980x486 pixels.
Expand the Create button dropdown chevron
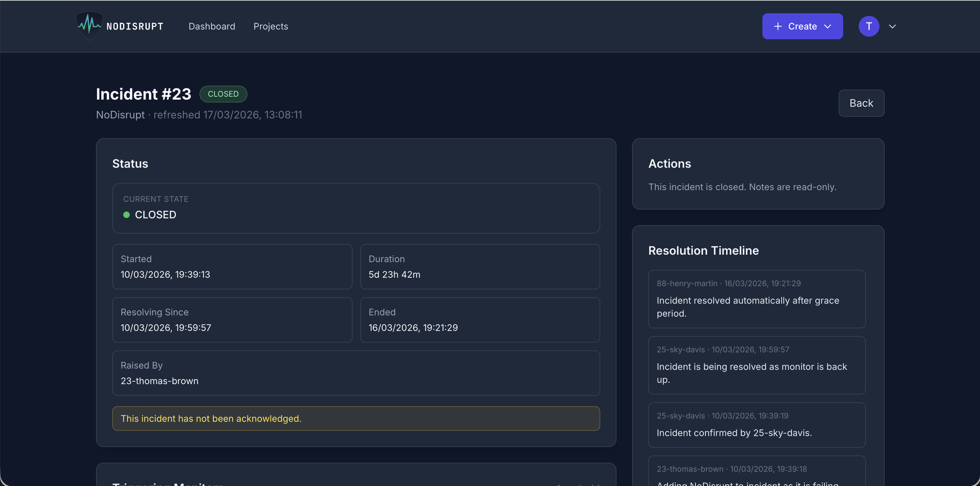[x=828, y=27]
